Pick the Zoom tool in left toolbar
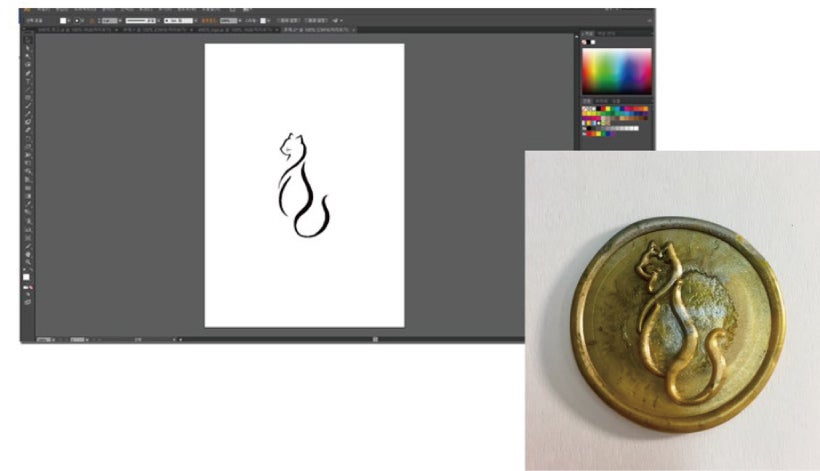This screenshot has width=820, height=471. tap(27, 263)
